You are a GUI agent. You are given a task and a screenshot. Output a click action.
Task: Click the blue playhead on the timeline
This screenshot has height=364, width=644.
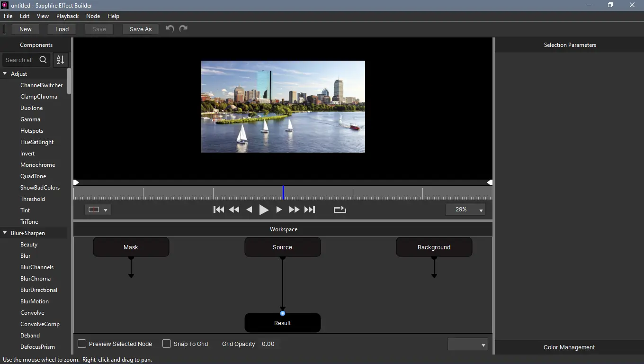pyautogui.click(x=283, y=192)
